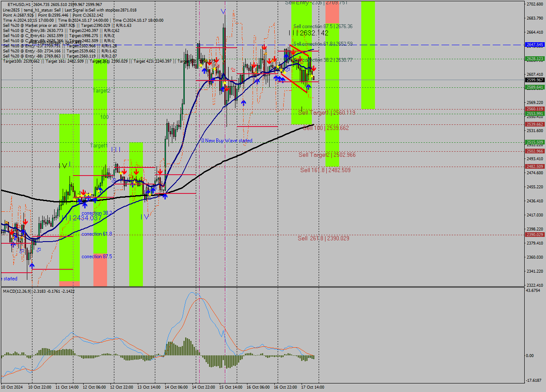
Task: Click the blue correction 38.2 label
Action: (x=97, y=213)
